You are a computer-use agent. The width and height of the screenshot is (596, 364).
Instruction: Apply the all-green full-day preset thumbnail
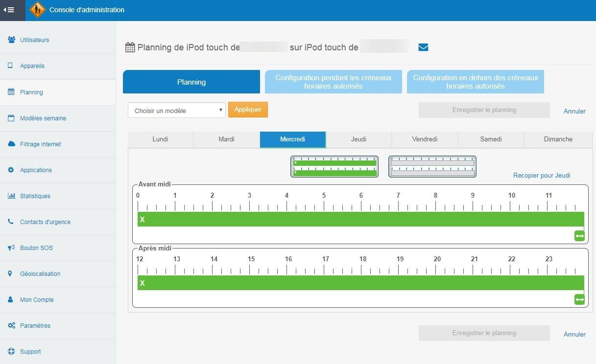(334, 166)
